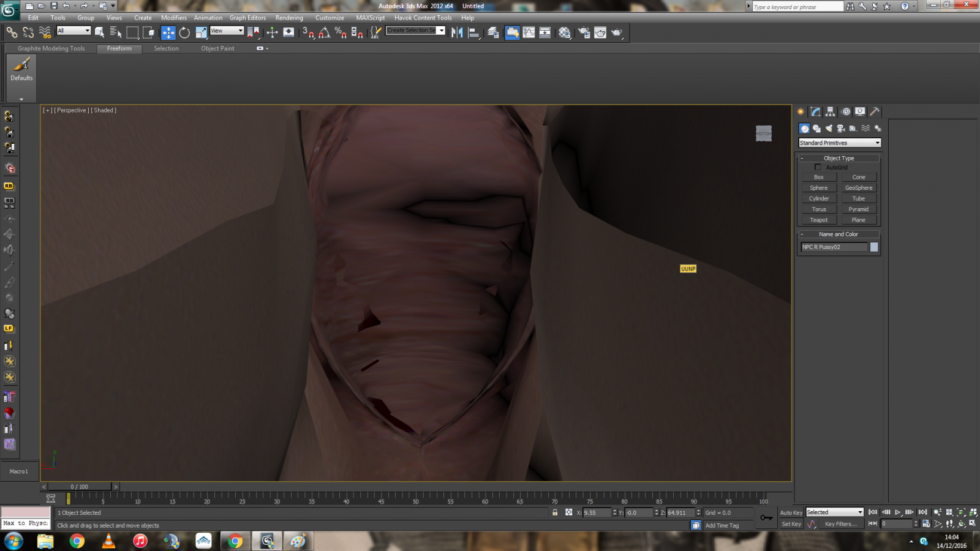The height and width of the screenshot is (551, 980).
Task: Switch to the Utilities hammer icon
Action: (875, 111)
